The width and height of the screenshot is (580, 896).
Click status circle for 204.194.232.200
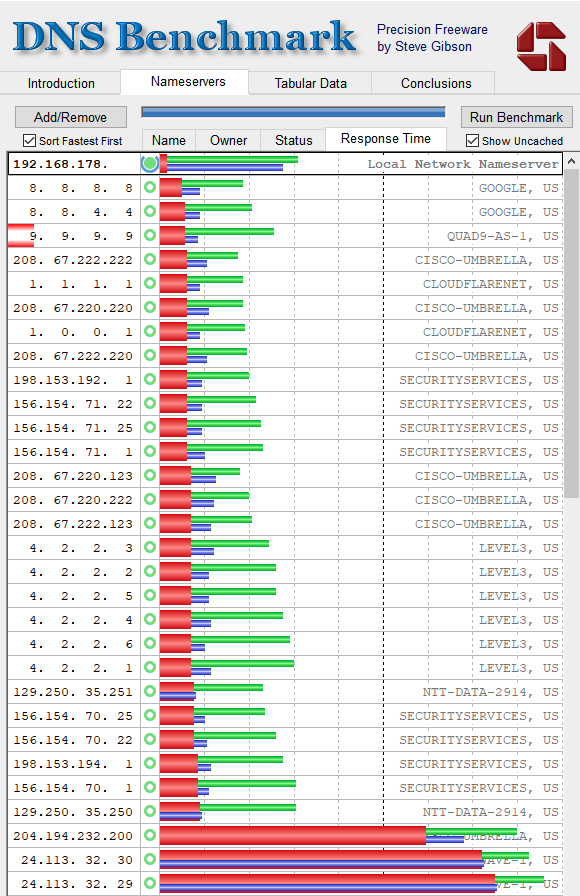click(x=150, y=835)
